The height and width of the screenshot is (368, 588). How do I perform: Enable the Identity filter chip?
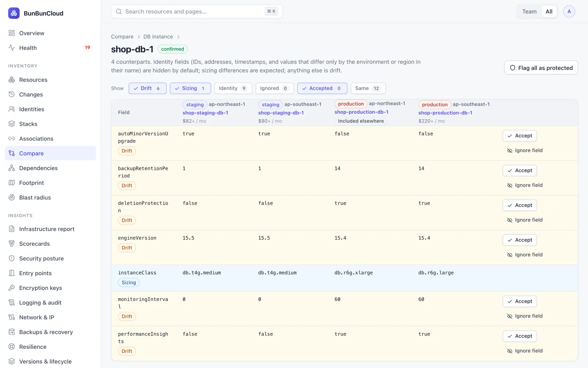coord(233,88)
